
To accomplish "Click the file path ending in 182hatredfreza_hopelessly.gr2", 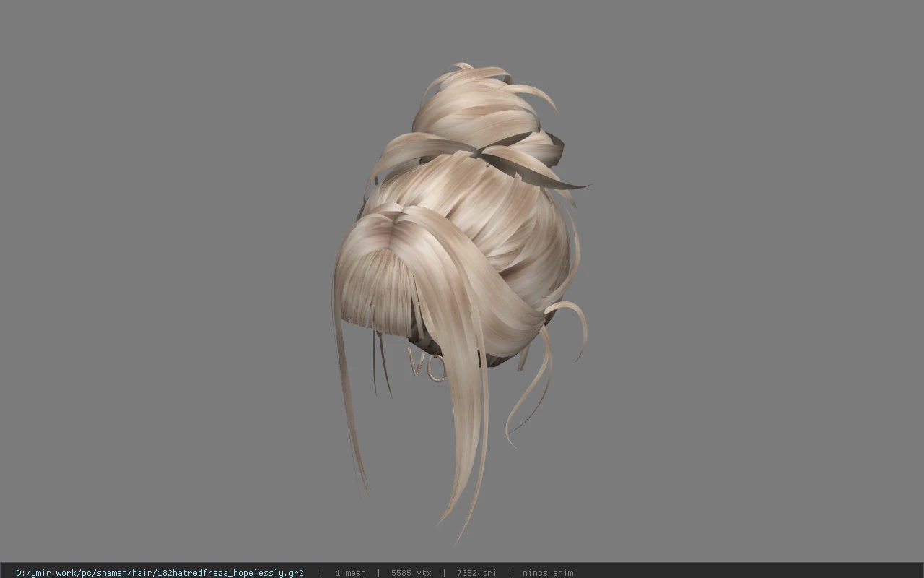I will (x=160, y=573).
